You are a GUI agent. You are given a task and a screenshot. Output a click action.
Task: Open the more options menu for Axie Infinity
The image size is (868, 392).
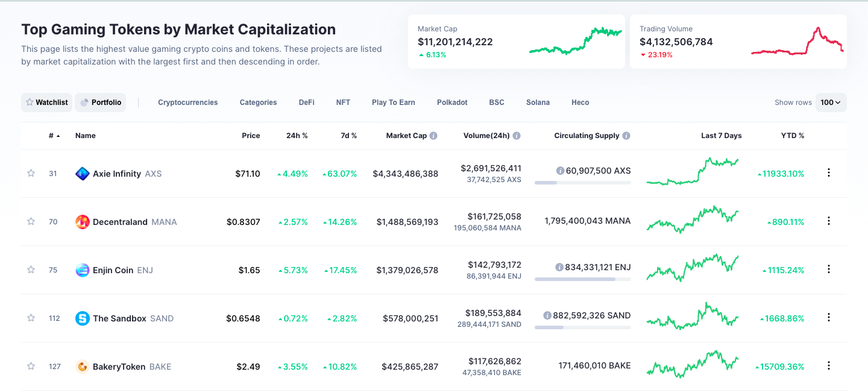click(829, 173)
